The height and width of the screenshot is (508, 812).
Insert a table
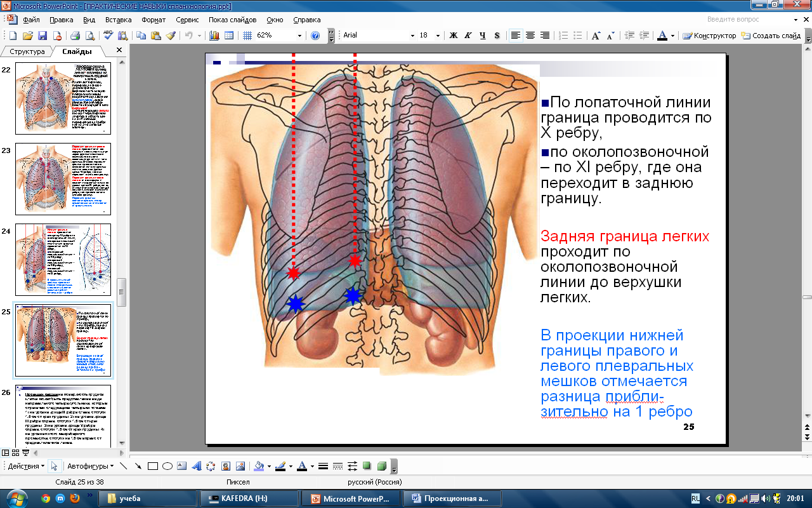pyautogui.click(x=229, y=36)
